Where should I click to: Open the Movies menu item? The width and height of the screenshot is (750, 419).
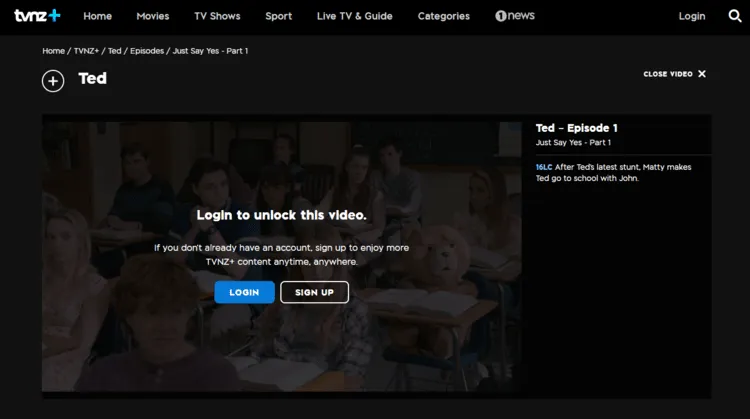tap(153, 16)
